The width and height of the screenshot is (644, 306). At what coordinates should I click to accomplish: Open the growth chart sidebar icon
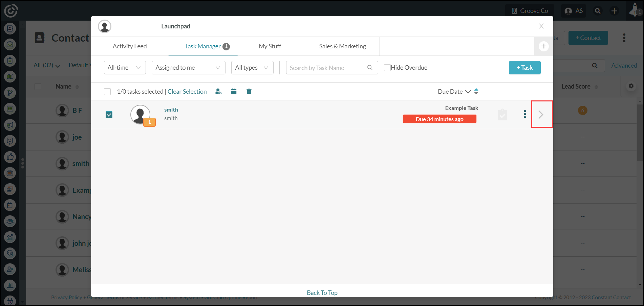[x=10, y=237]
